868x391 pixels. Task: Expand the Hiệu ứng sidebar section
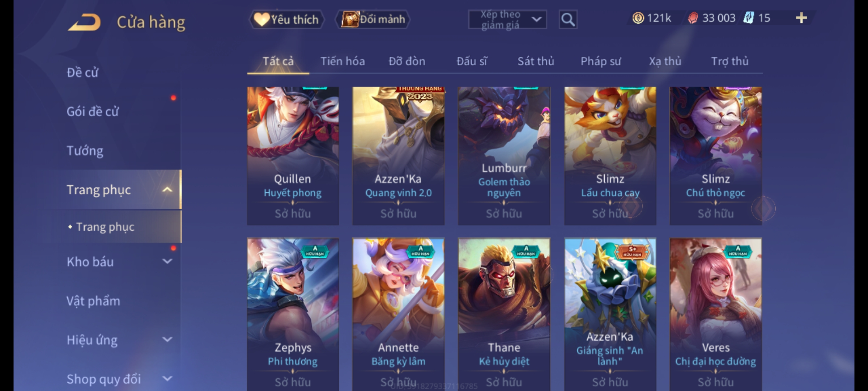(x=167, y=340)
